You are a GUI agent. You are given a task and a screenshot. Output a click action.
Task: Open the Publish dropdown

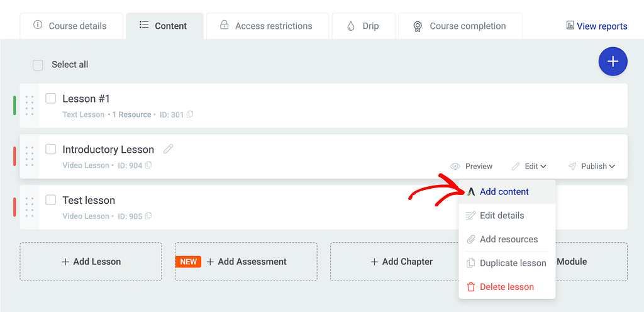tap(592, 166)
